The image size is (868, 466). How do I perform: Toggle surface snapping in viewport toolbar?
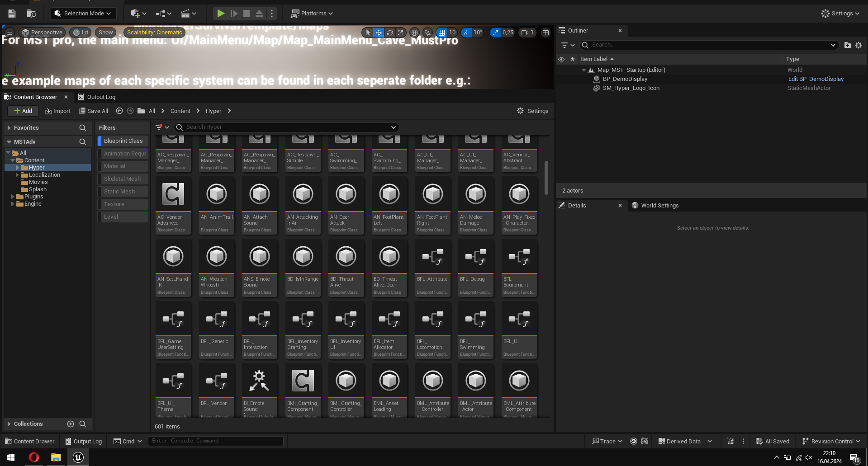(x=427, y=33)
